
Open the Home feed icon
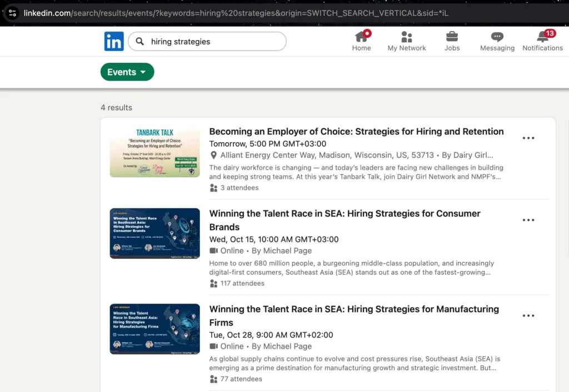(361, 37)
